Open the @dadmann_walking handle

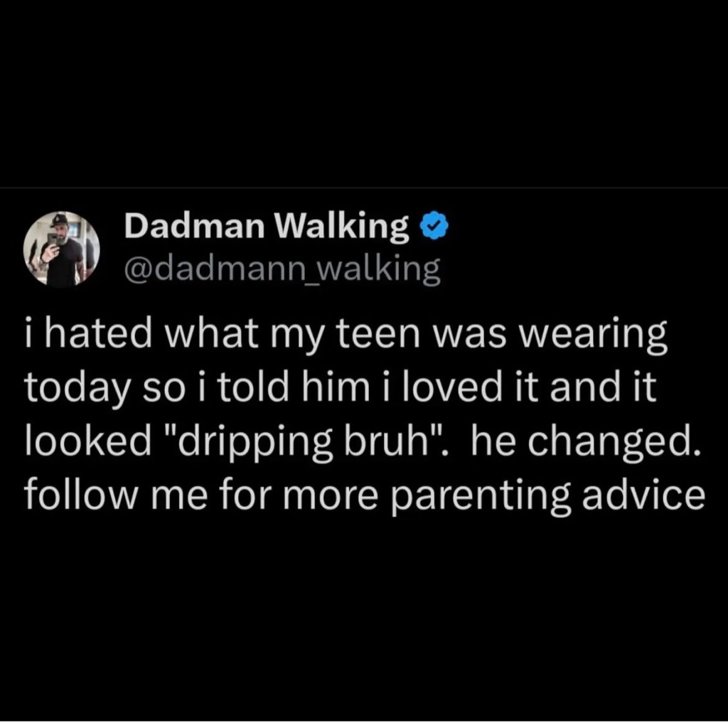282,269
